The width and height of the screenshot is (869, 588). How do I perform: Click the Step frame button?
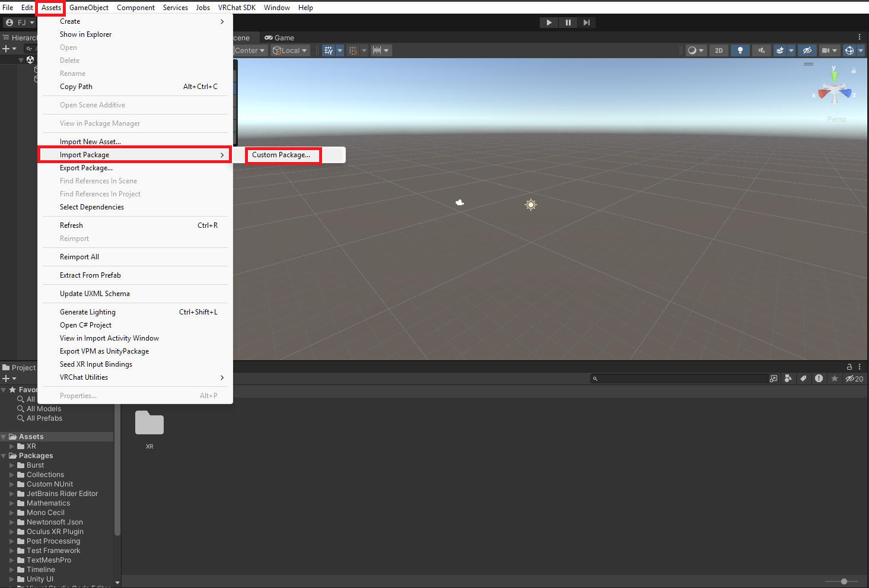click(586, 23)
